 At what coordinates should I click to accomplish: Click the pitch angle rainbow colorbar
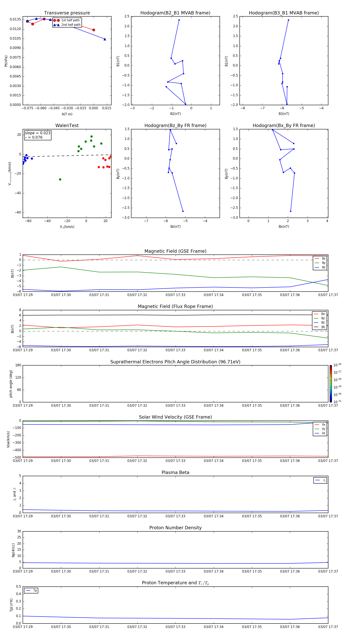pyautogui.click(x=331, y=384)
